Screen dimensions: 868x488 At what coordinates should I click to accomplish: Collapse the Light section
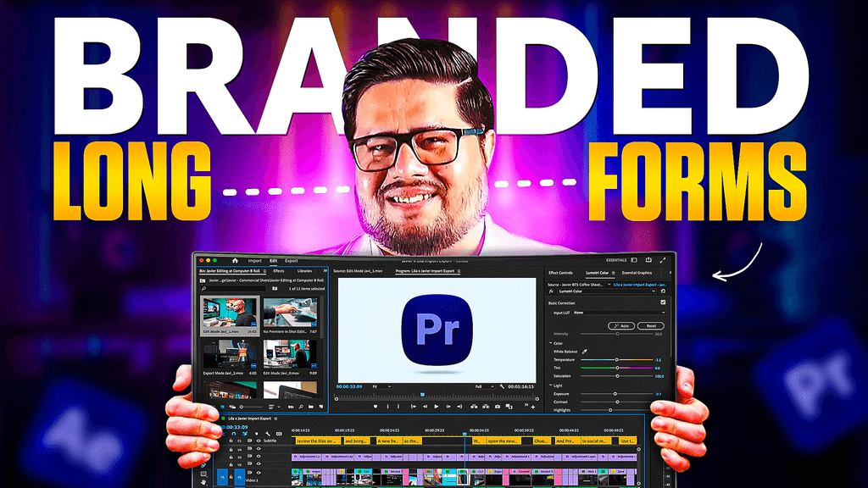(551, 385)
